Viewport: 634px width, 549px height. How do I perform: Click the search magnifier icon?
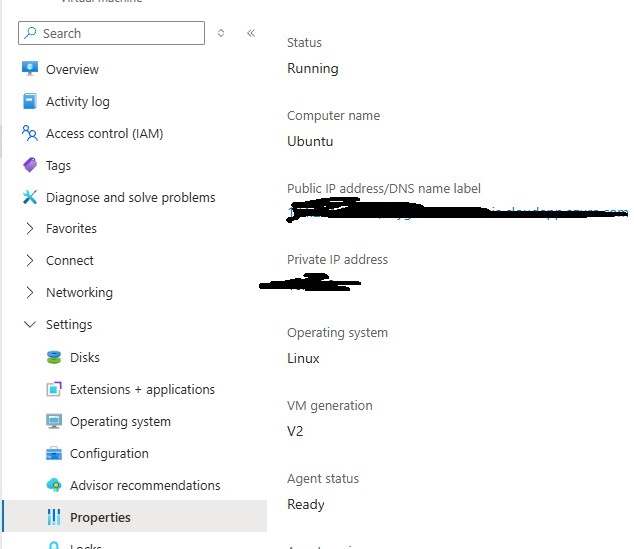coord(30,33)
